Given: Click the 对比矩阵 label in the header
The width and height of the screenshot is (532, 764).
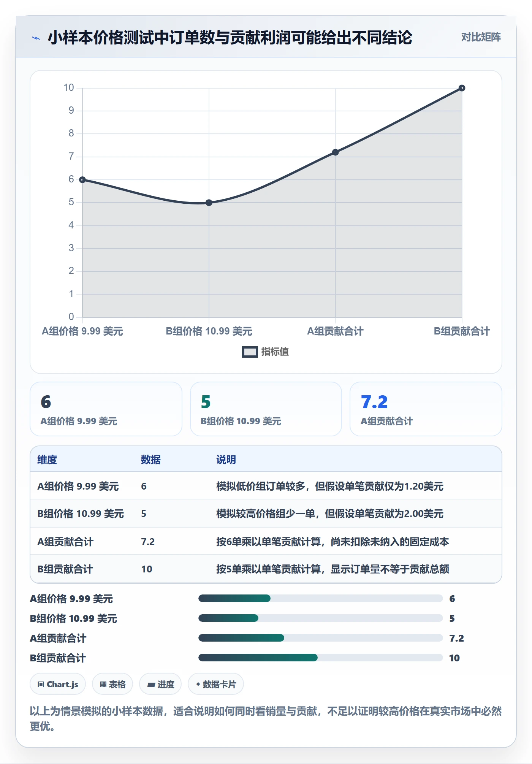Looking at the screenshot, I should tap(481, 37).
